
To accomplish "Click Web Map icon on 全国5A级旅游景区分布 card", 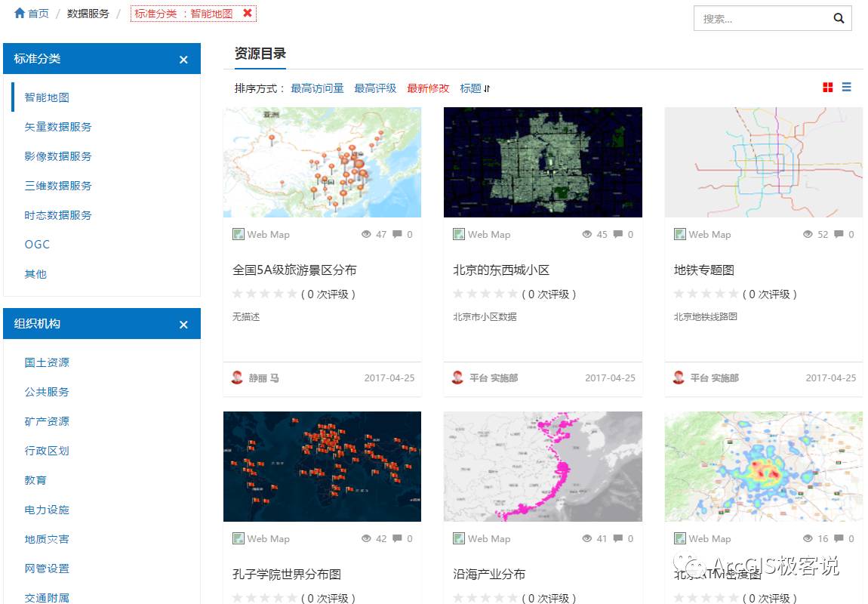I will pyautogui.click(x=239, y=234).
